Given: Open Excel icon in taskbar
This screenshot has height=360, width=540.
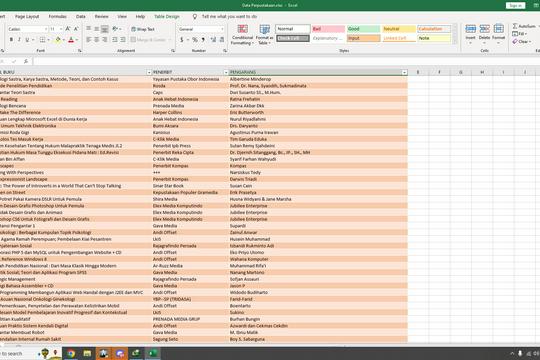Looking at the screenshot, I should (153, 353).
